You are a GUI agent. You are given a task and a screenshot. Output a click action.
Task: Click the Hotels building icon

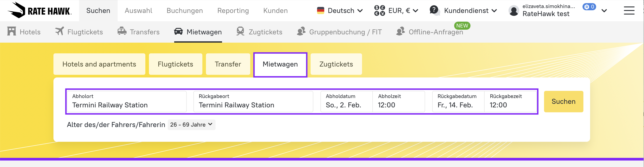(11, 31)
